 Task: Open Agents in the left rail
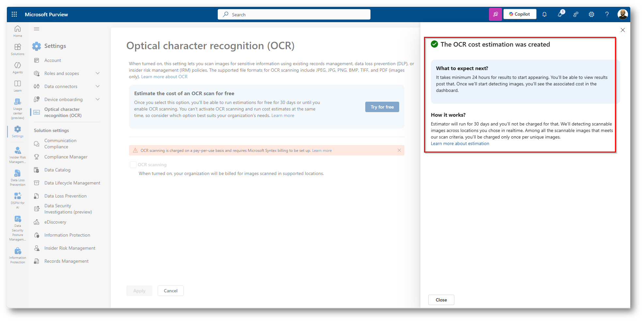click(x=18, y=68)
